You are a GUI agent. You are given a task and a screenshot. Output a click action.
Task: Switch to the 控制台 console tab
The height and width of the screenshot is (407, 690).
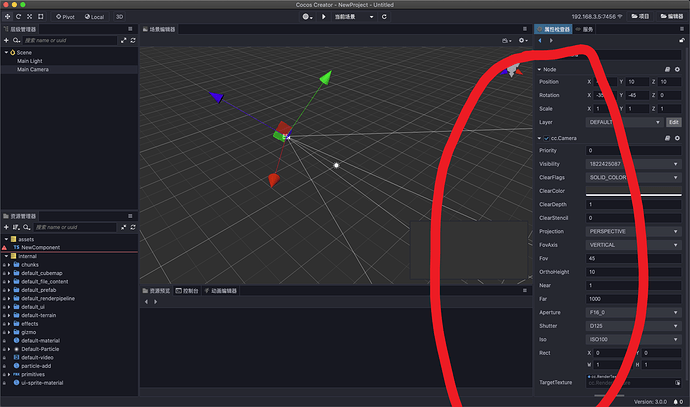pos(187,290)
